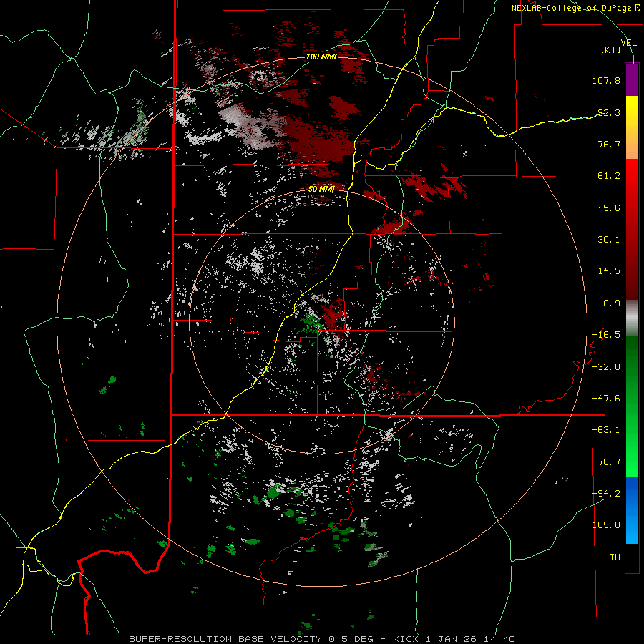This screenshot has height=644, width=644.
Task: Select the 107.8 value on velocity scale
Action: pyautogui.click(x=606, y=80)
